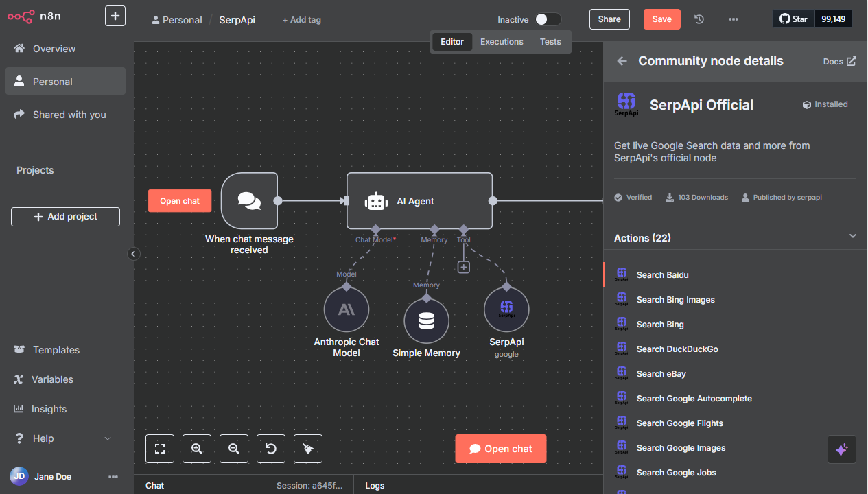Open Insights from sidebar
868x494 pixels.
[65, 409]
